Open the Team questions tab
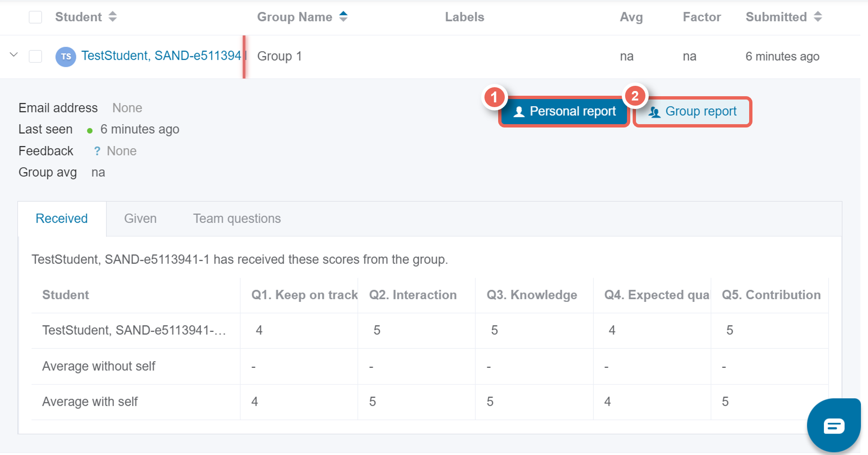Viewport: 868px width, 455px height. pyautogui.click(x=237, y=218)
